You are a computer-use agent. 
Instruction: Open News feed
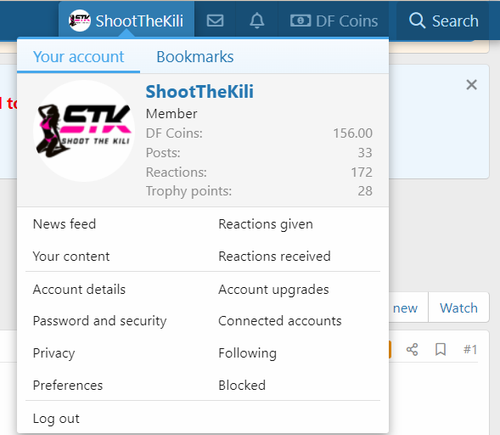pyautogui.click(x=64, y=224)
